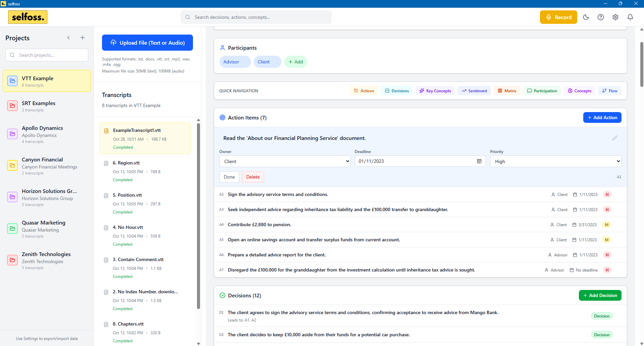
Task: Jump to Sentiment section
Action: (475, 91)
